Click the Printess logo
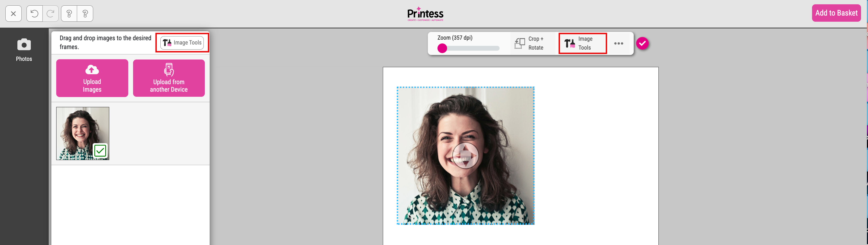The image size is (868, 245). click(x=425, y=14)
